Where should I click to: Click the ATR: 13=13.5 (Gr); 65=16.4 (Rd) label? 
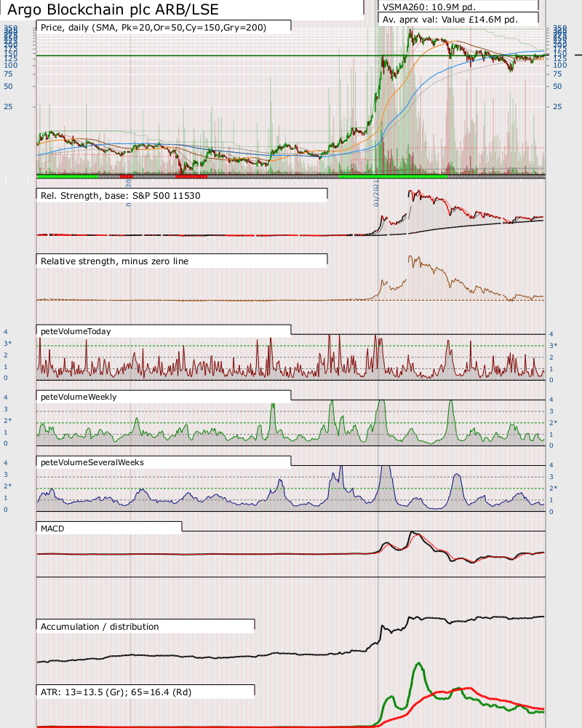[x=116, y=692]
